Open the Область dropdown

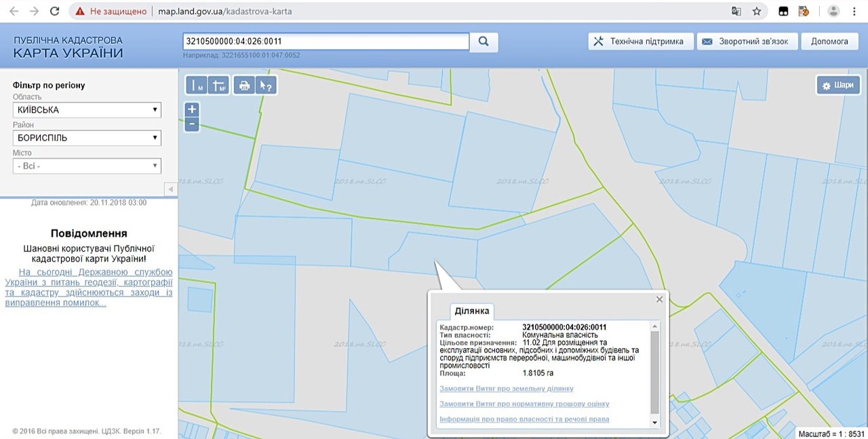(87, 110)
